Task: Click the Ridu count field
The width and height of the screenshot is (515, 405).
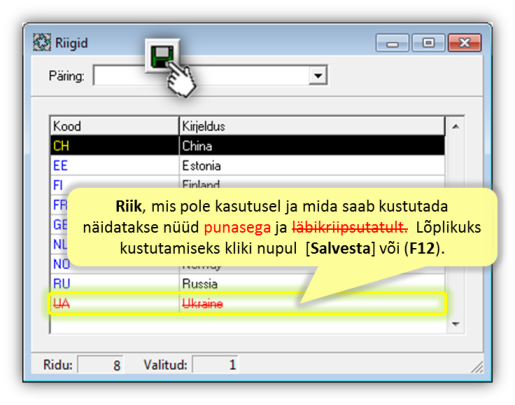Action: pyautogui.click(x=100, y=365)
